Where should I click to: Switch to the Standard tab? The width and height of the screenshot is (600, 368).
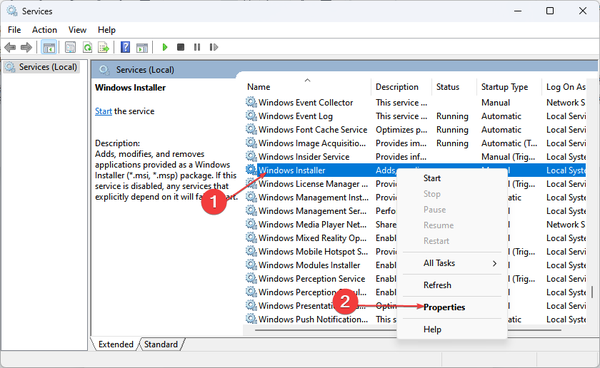(x=161, y=344)
